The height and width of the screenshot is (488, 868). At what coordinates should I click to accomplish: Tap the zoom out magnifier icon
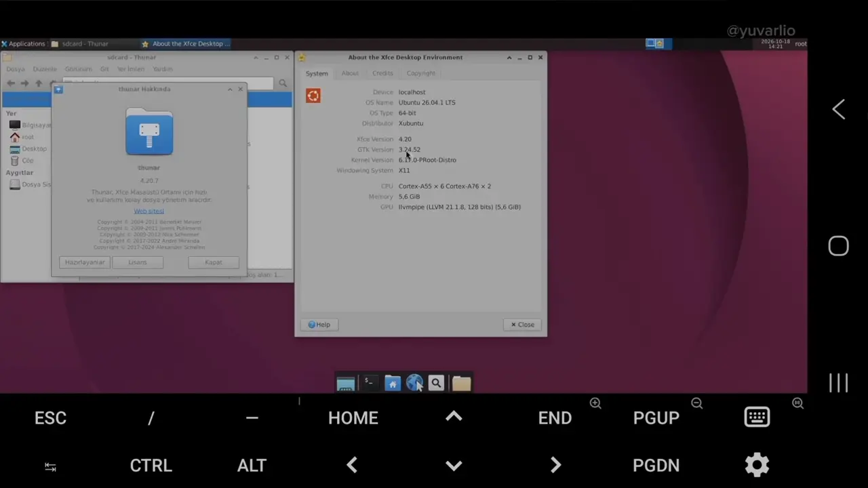pos(696,403)
